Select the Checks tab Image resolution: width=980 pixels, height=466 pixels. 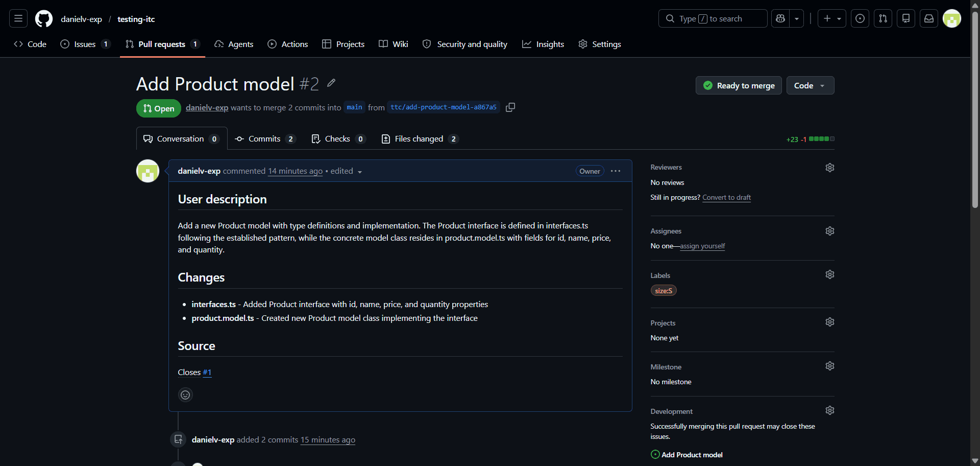(338, 139)
